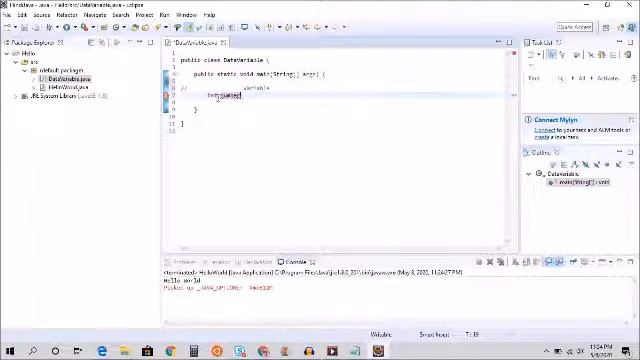The image size is (640, 360).
Task: Click New Task icon in Task List
Action: click(531, 55)
